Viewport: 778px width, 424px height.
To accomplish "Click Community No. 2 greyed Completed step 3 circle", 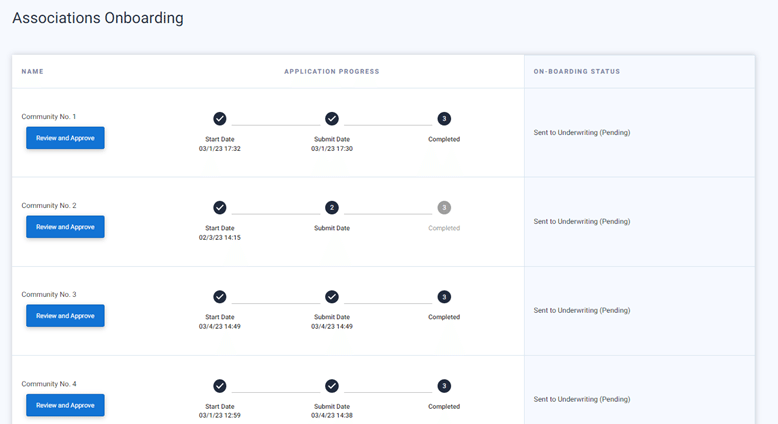I will (x=444, y=207).
